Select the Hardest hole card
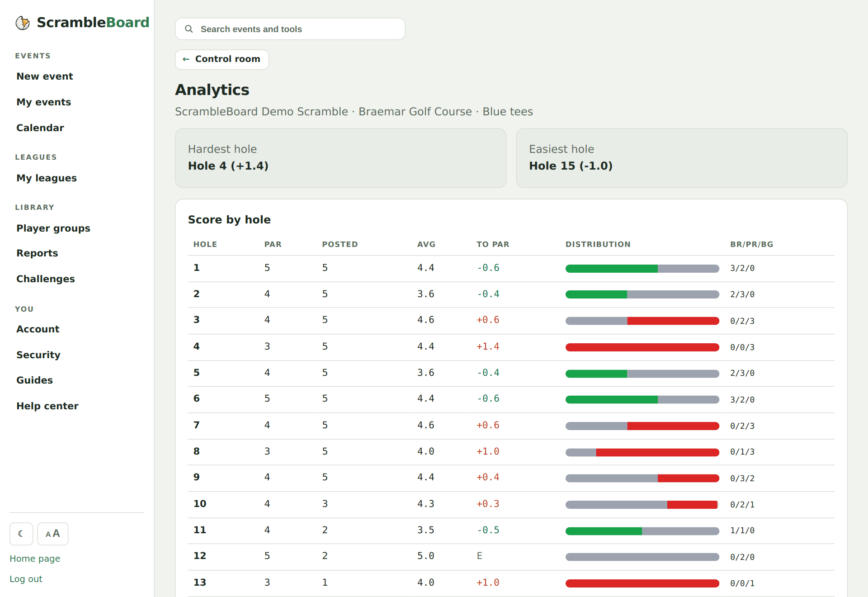868x597 pixels. 341,158
